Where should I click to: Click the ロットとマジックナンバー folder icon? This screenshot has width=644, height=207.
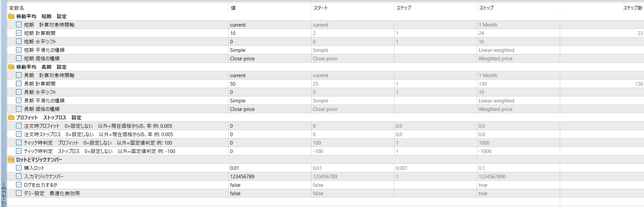(x=11, y=159)
